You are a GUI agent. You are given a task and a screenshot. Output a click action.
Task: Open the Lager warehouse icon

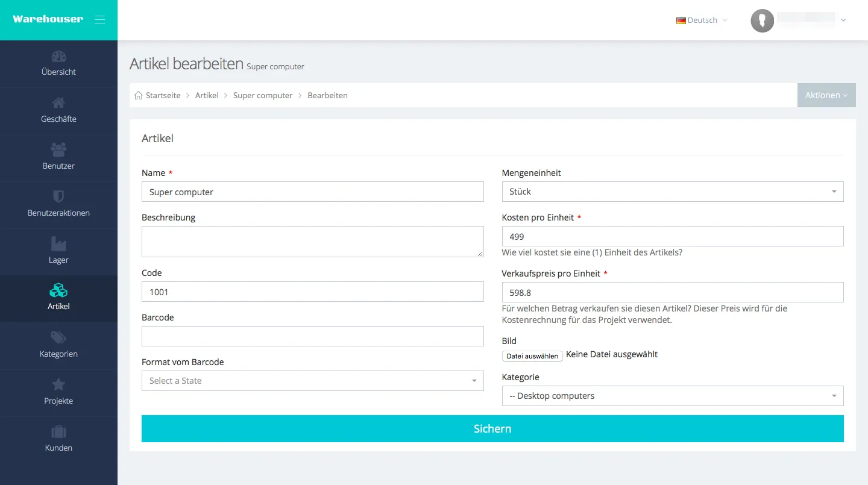(x=58, y=244)
